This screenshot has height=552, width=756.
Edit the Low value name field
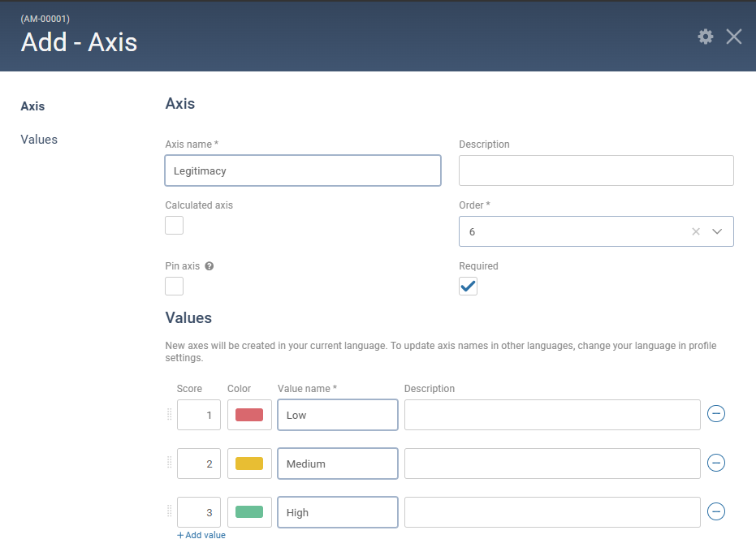pos(338,415)
